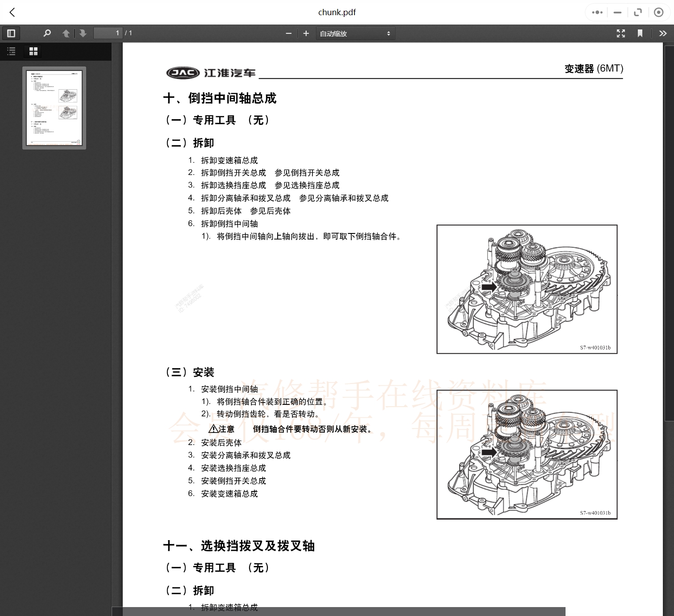
Task: Zoom out of the PDF with the minus button
Action: tap(288, 33)
